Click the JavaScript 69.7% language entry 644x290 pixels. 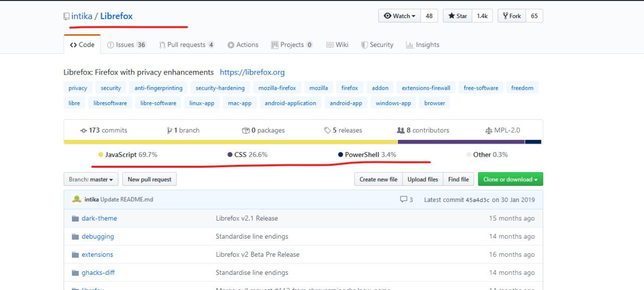[x=128, y=155]
